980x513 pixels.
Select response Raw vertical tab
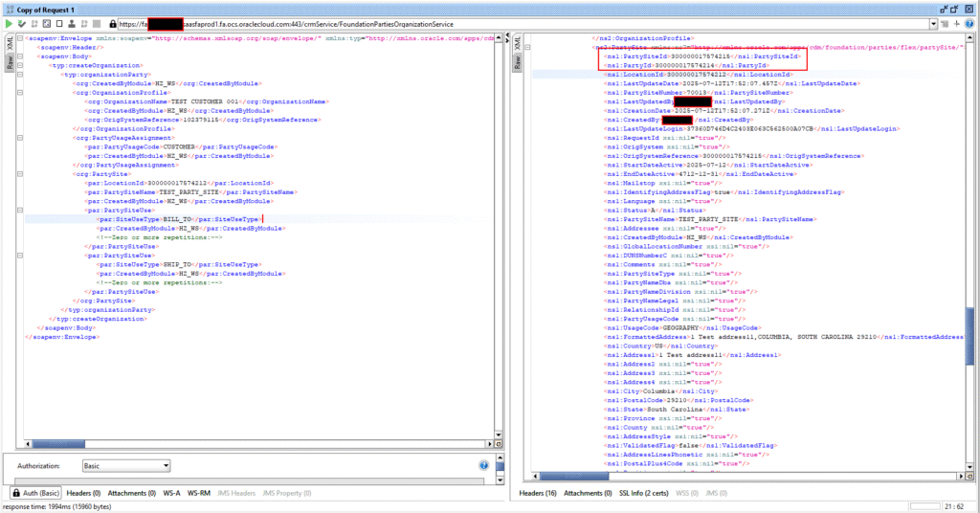pyautogui.click(x=517, y=62)
